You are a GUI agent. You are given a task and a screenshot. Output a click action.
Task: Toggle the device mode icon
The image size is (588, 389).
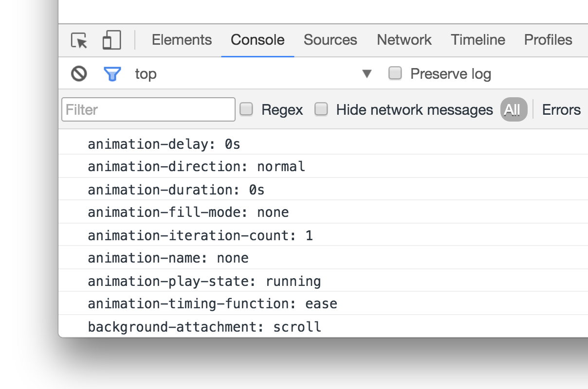[111, 40]
